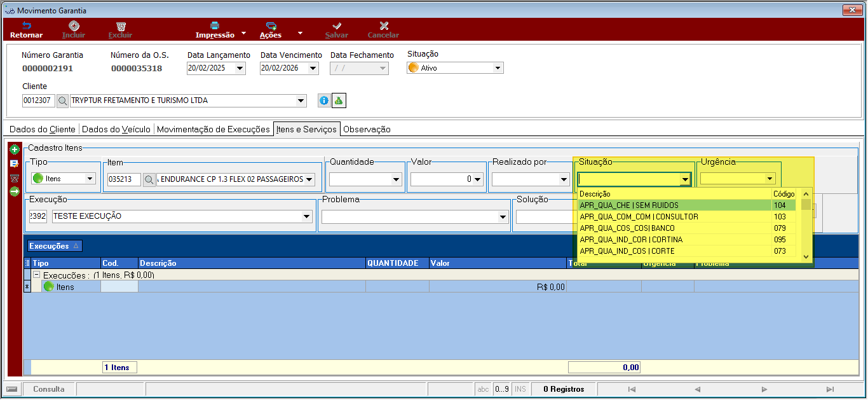
Task: Click the Ações toolbar icon
Action: click(x=271, y=25)
